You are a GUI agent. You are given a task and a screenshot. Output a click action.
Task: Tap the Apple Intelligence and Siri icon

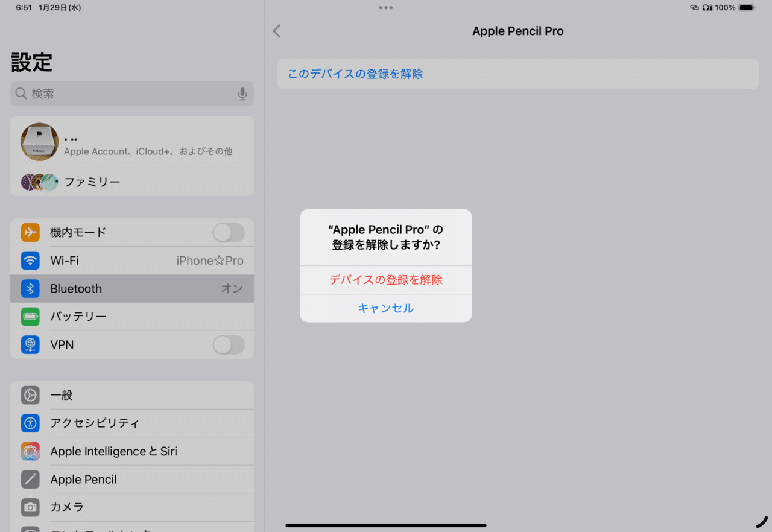(30, 451)
